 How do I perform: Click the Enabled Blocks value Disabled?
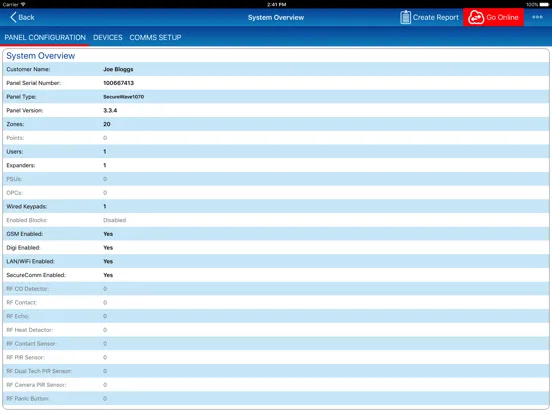coord(114,220)
